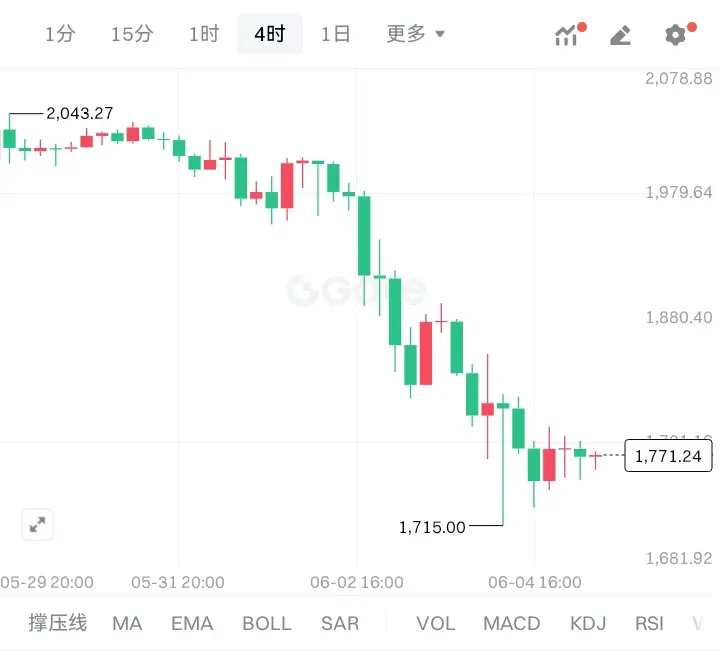Show the VOL sub-chart
Image resolution: width=720 pixels, height=655 pixels.
click(x=436, y=623)
